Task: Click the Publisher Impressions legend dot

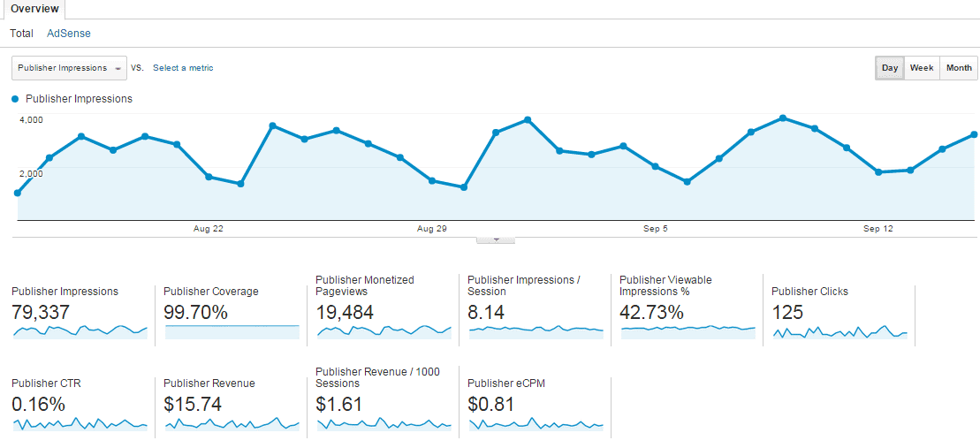Action: tap(15, 99)
